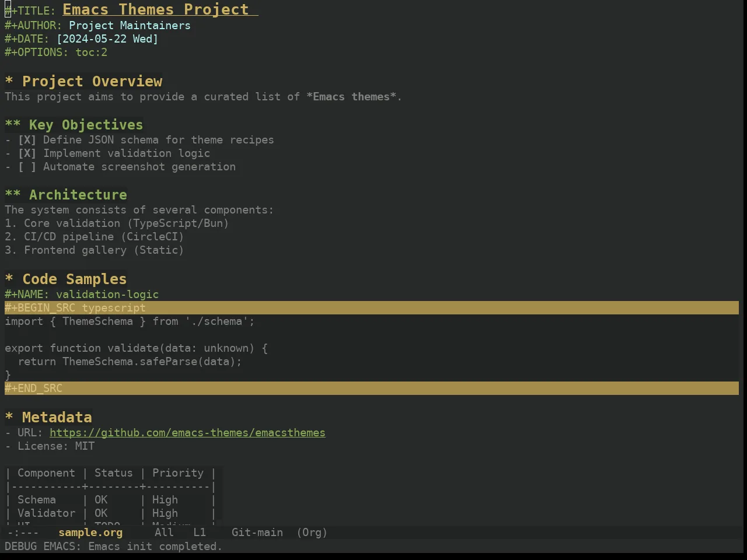Click the import ThemeSchema code line
Viewport: 747px width, 560px height.
pos(130,321)
